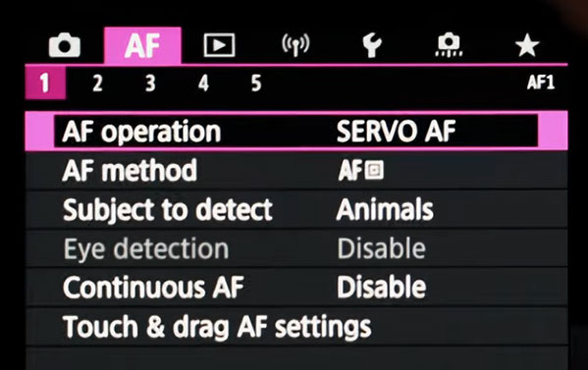This screenshot has width=588, height=370.
Task: Switch to AF page 2
Action: tap(97, 83)
